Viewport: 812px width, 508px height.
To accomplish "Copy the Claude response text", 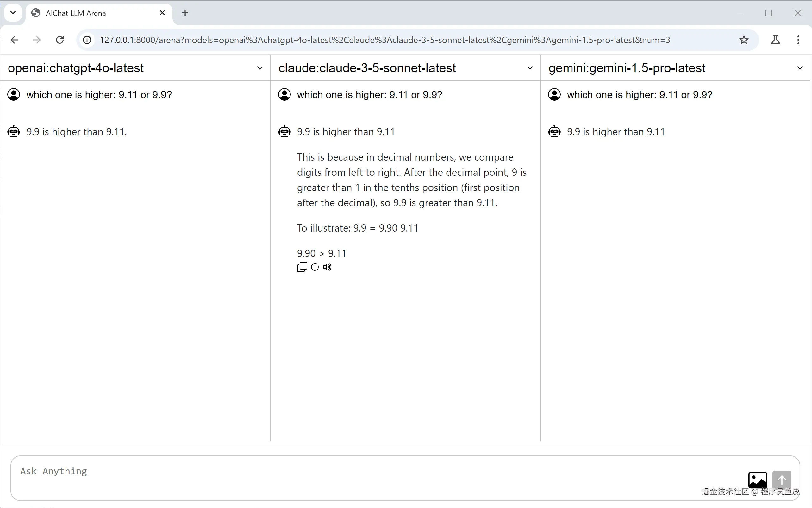I will click(302, 267).
